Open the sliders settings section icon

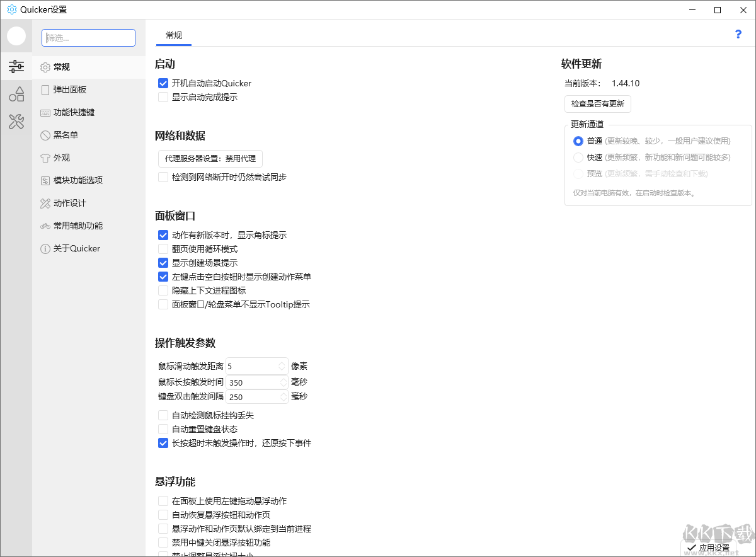[16, 66]
